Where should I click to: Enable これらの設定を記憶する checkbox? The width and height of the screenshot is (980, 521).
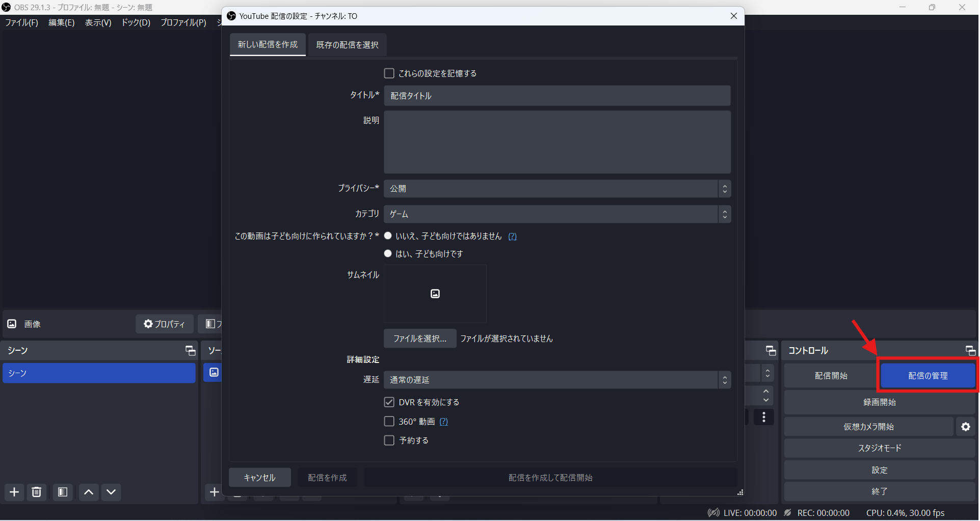click(389, 73)
